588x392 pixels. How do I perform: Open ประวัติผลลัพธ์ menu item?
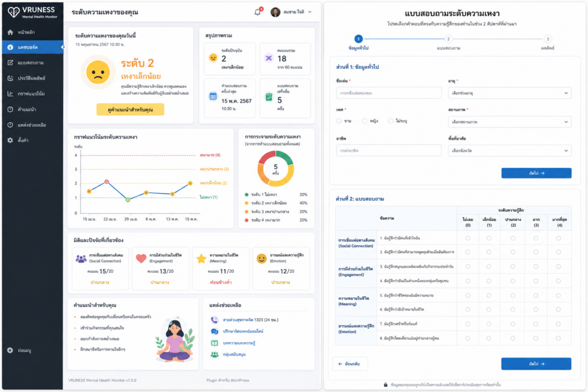pos(32,78)
